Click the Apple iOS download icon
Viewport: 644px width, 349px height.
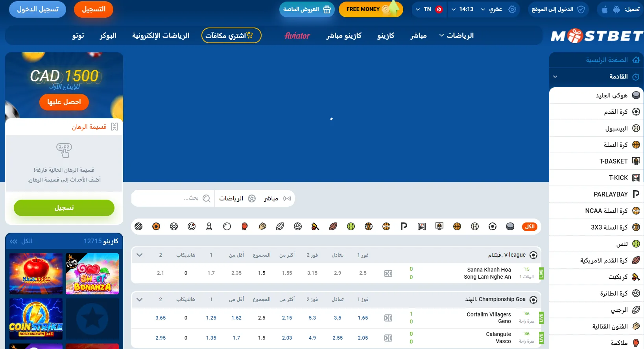[x=605, y=9]
